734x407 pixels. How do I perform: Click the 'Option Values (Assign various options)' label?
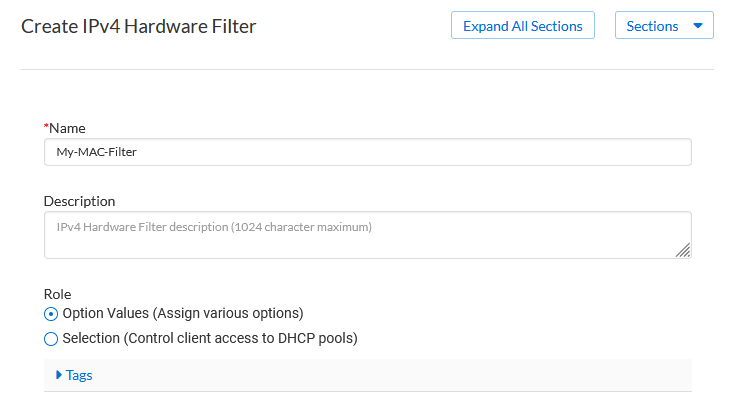coord(182,313)
